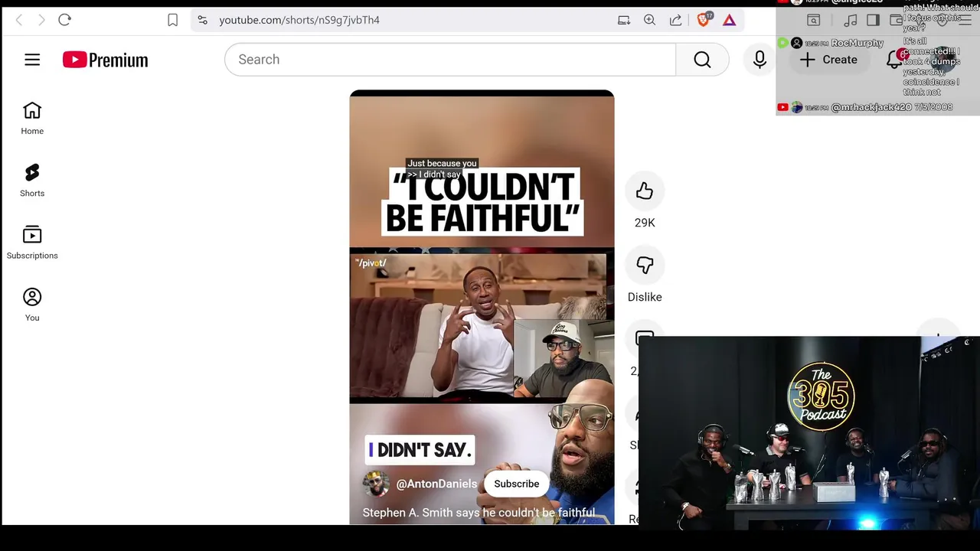Expand the YouTube guide menu
This screenshot has width=980, height=551.
coord(32,60)
